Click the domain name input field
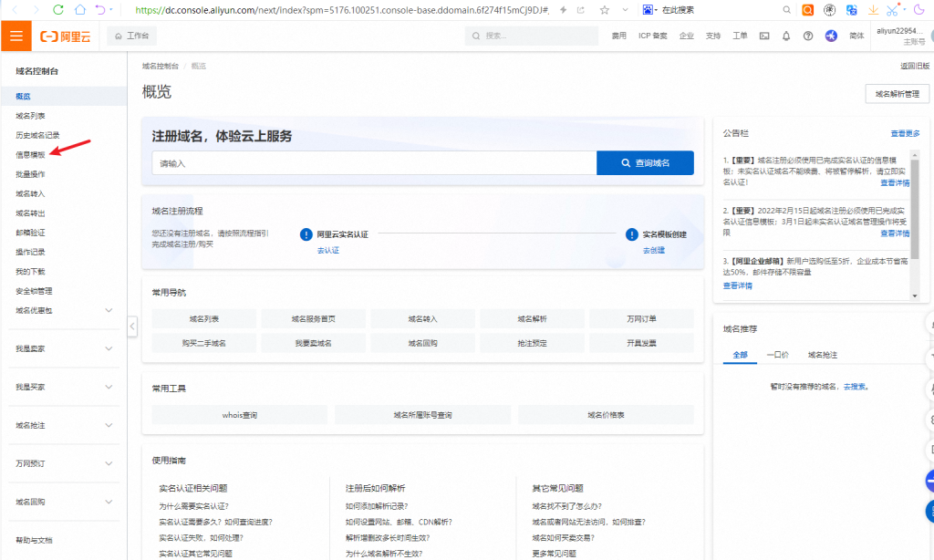 click(x=374, y=163)
